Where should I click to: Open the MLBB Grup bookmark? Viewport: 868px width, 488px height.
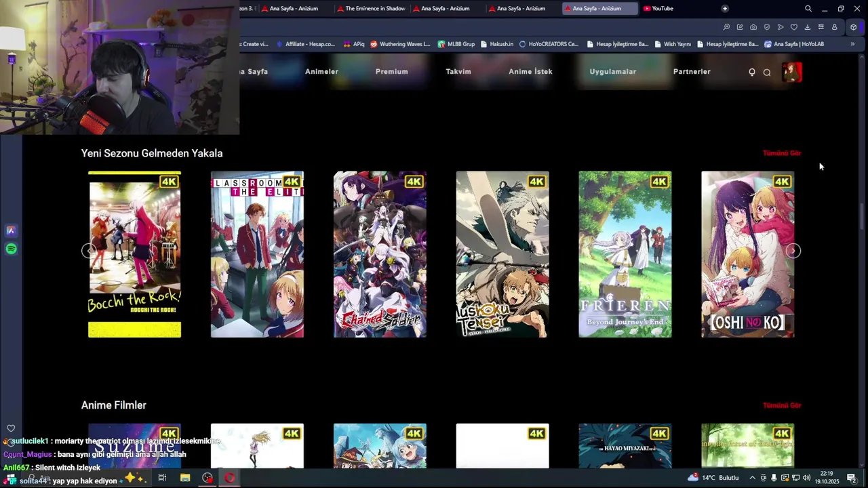click(x=456, y=44)
